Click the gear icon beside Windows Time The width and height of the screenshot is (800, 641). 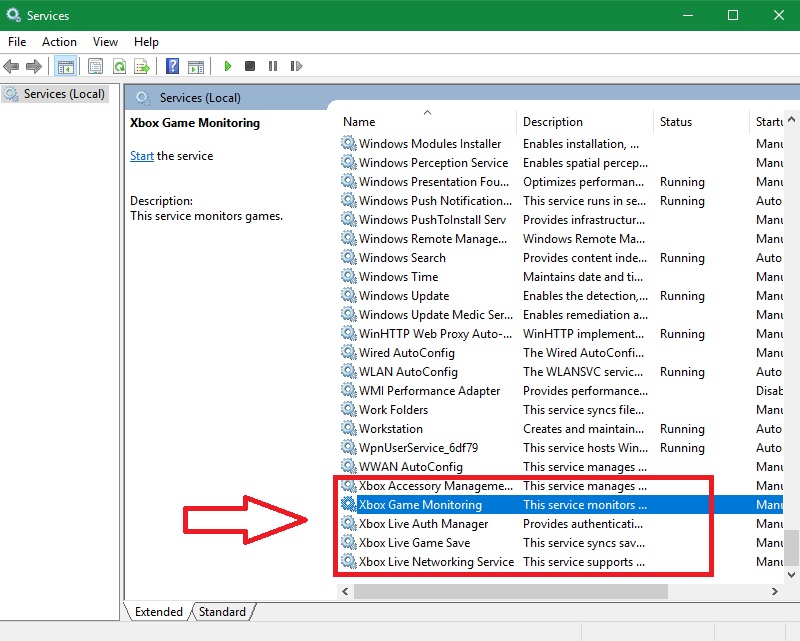(348, 277)
